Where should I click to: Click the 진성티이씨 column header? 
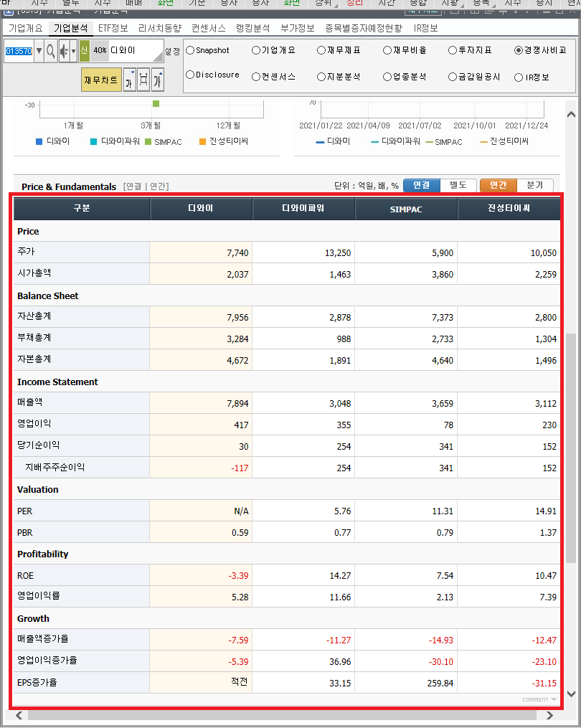509,209
